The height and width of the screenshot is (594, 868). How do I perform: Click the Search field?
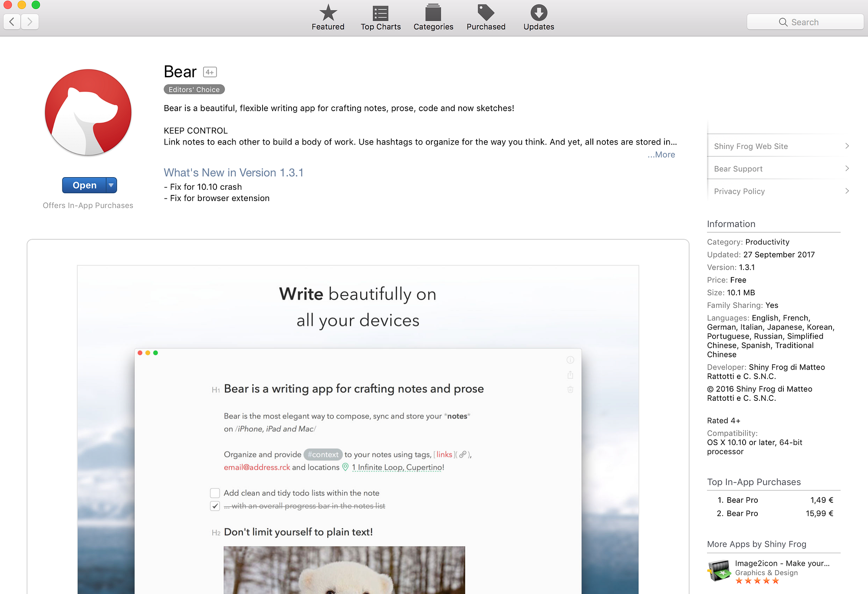coord(805,22)
